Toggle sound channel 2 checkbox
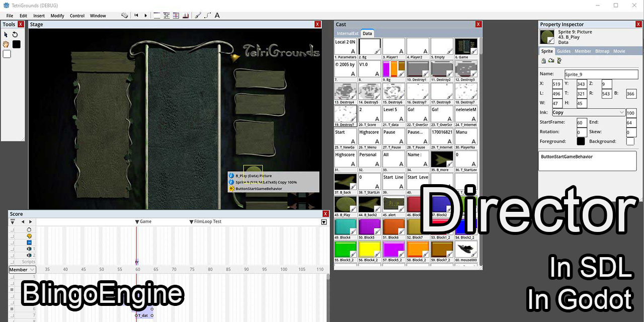This screenshot has height=322, width=644. tap(13, 256)
